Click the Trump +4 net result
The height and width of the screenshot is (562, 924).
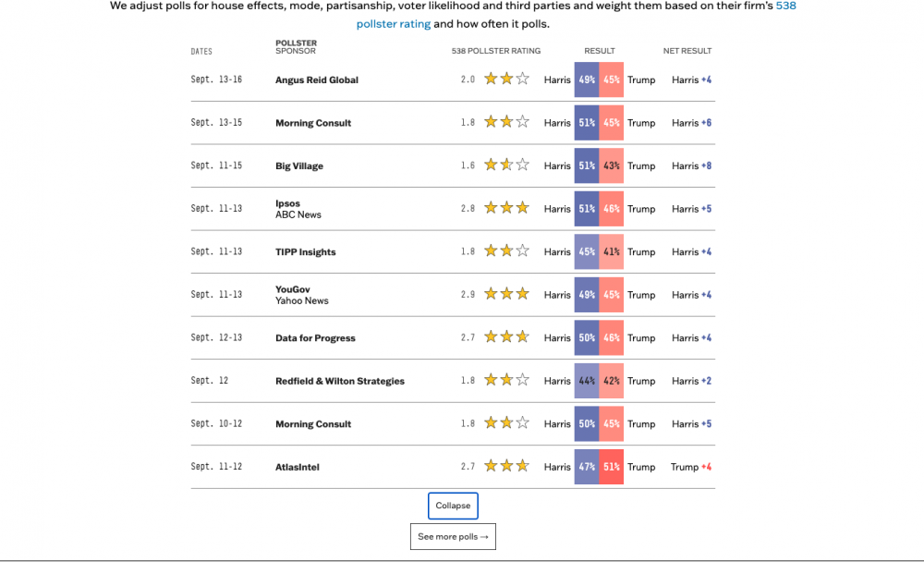(x=690, y=467)
